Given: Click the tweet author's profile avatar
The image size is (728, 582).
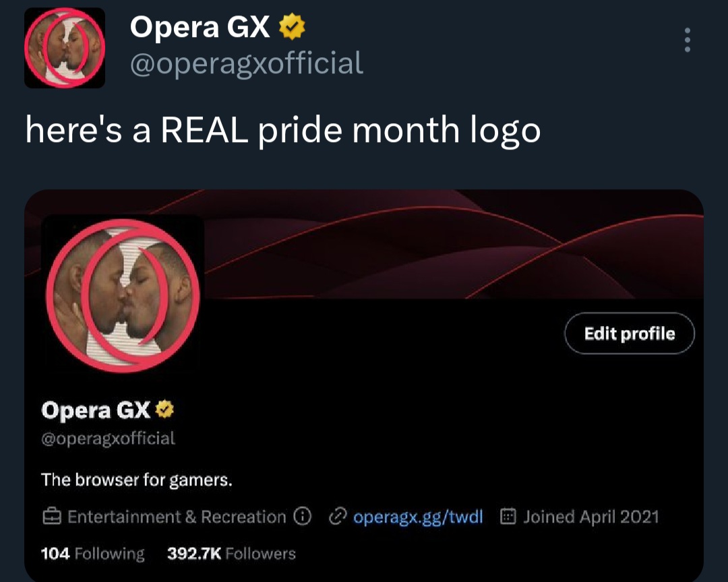Looking at the screenshot, I should (x=65, y=48).
